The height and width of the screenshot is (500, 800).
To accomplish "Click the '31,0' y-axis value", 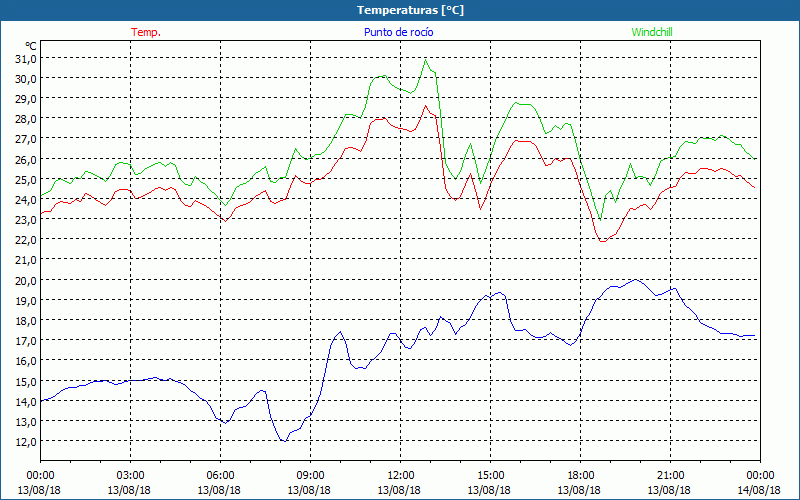I will pyautogui.click(x=26, y=59).
